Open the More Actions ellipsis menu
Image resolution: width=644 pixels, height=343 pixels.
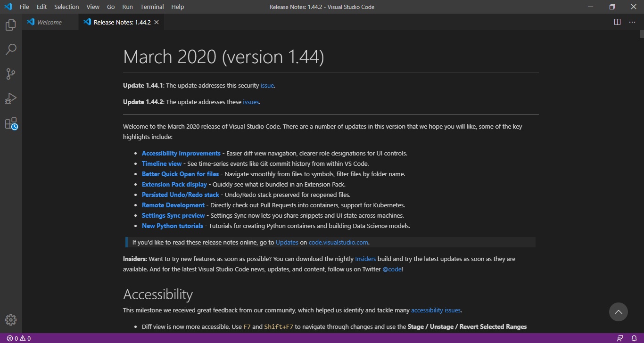632,22
